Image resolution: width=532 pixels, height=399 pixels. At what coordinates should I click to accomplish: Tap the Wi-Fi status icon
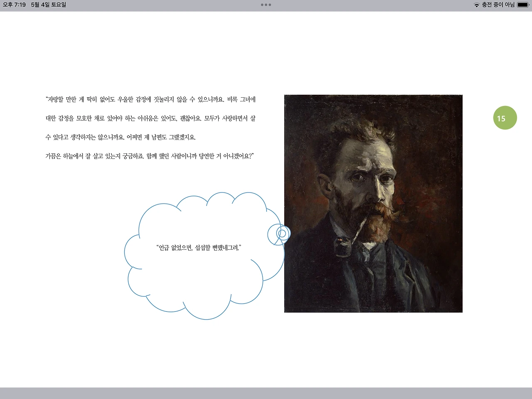476,5
